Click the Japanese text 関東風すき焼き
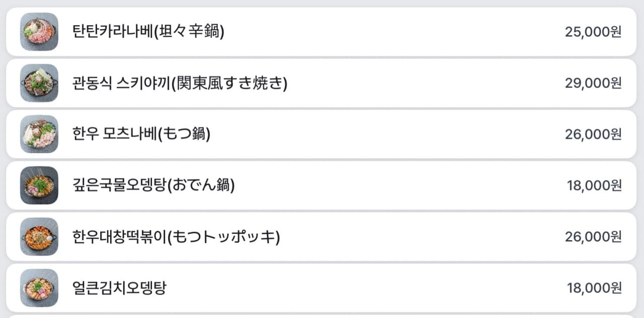Viewport: 644px width, 318px height. pyautogui.click(x=230, y=83)
